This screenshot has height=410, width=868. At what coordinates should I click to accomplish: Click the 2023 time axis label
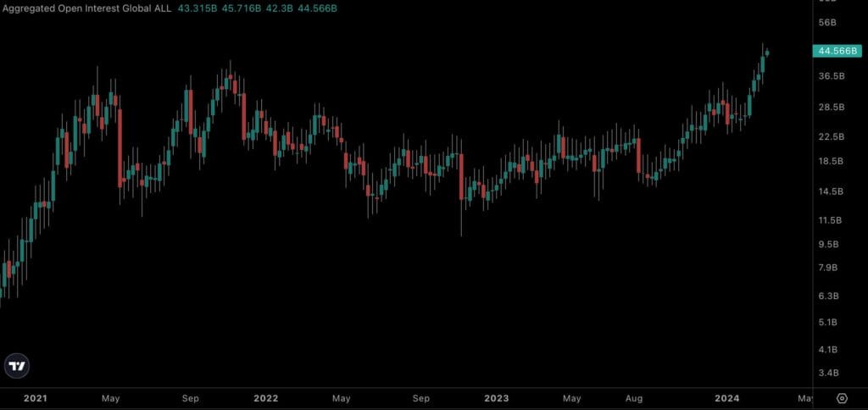pyautogui.click(x=497, y=398)
